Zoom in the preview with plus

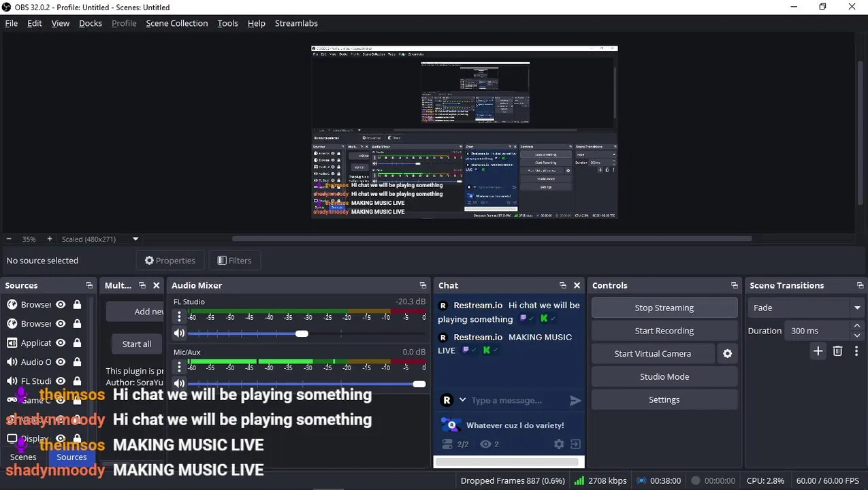pyautogui.click(x=49, y=239)
